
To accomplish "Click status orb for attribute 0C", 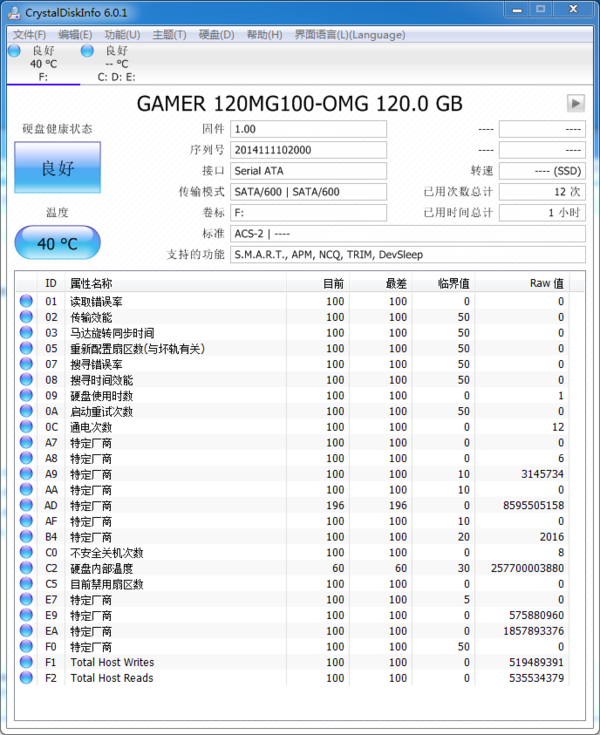I will click(x=26, y=427).
